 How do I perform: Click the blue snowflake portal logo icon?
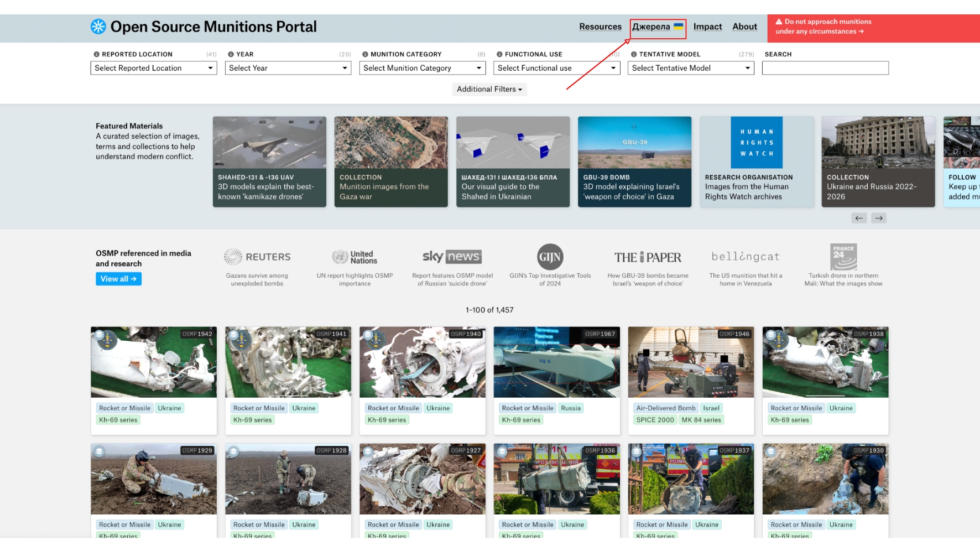tap(98, 27)
